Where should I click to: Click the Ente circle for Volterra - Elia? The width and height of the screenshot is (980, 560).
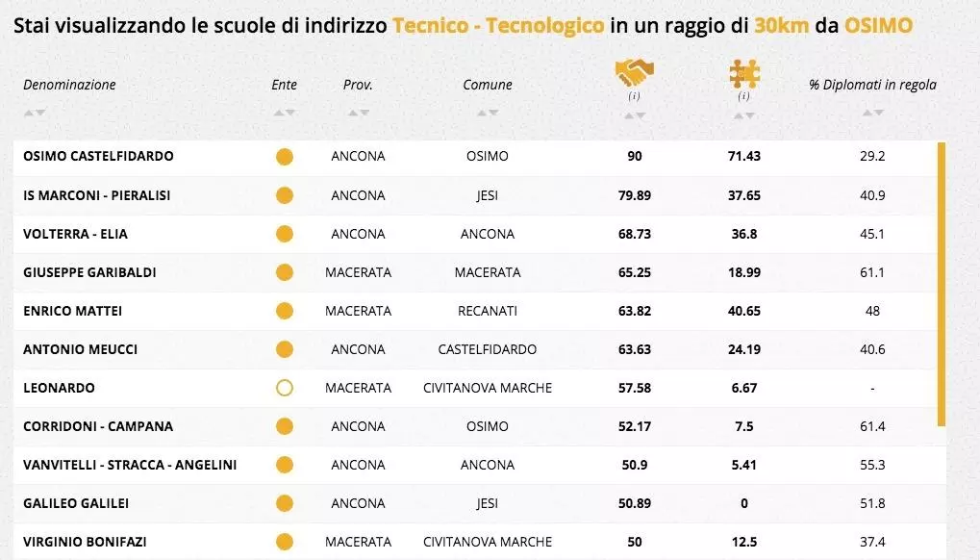284,234
